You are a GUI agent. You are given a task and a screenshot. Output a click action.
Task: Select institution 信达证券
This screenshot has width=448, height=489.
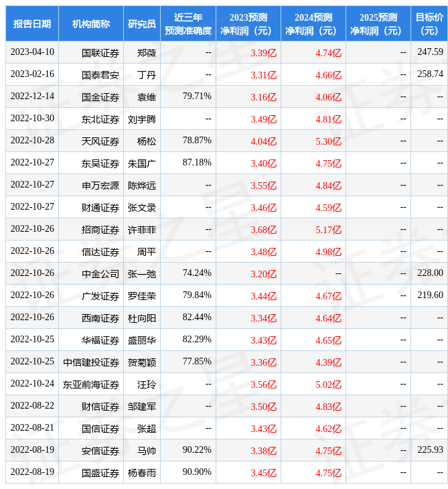point(100,252)
